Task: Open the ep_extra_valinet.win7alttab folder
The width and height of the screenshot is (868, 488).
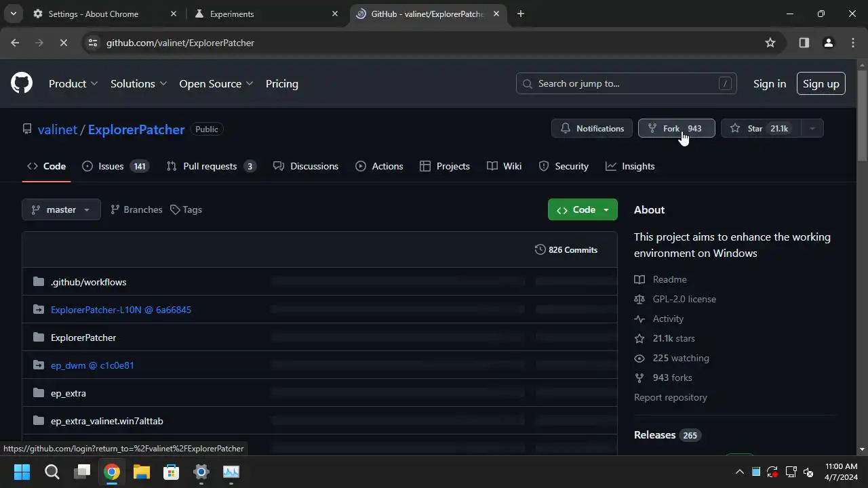Action: [x=107, y=421]
